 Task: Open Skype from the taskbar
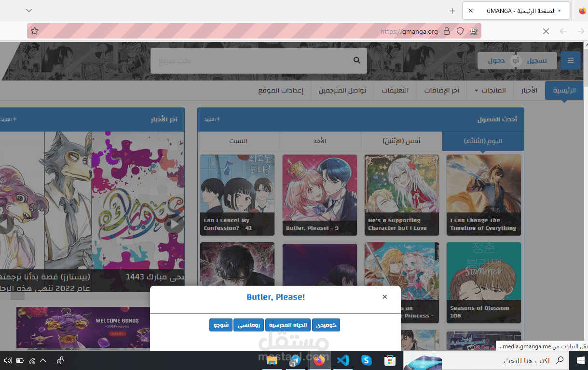pyautogui.click(x=366, y=360)
